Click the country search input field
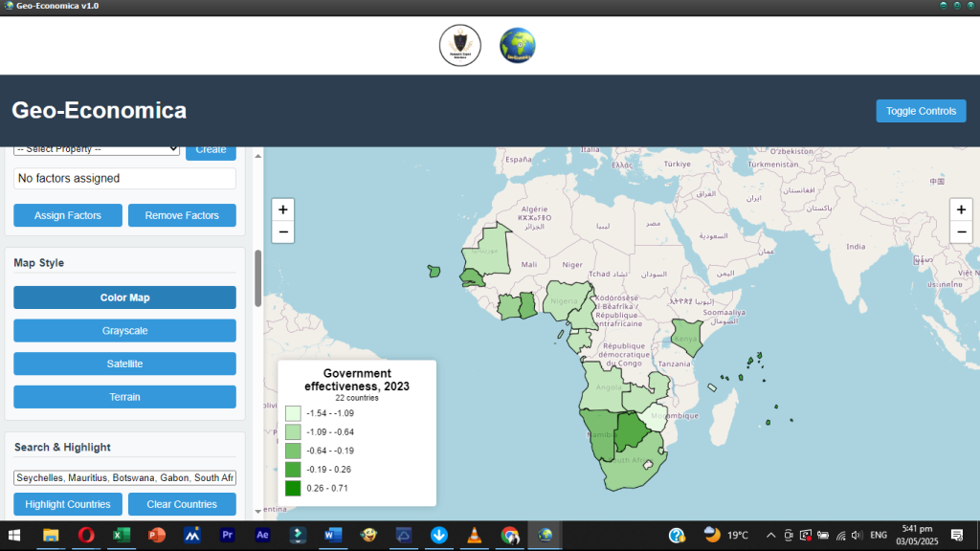 click(124, 477)
